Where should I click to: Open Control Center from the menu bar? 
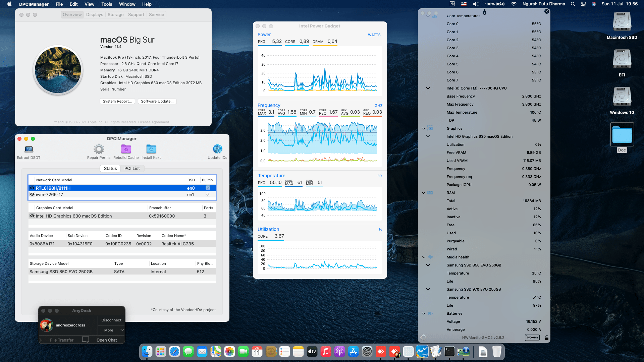click(584, 4)
